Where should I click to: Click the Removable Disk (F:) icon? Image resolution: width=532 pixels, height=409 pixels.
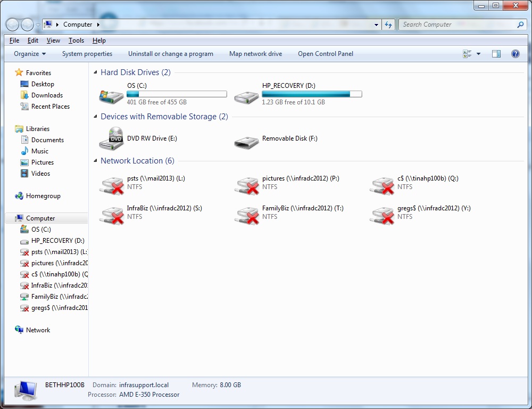[247, 142]
